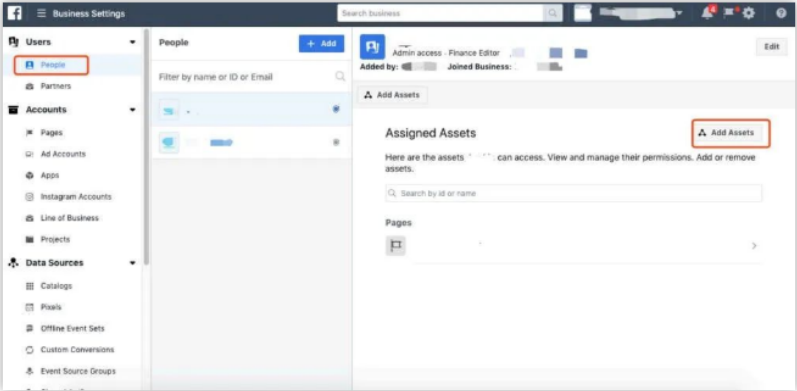797x391 pixels.
Task: Click the blue Add button in People
Action: (321, 44)
